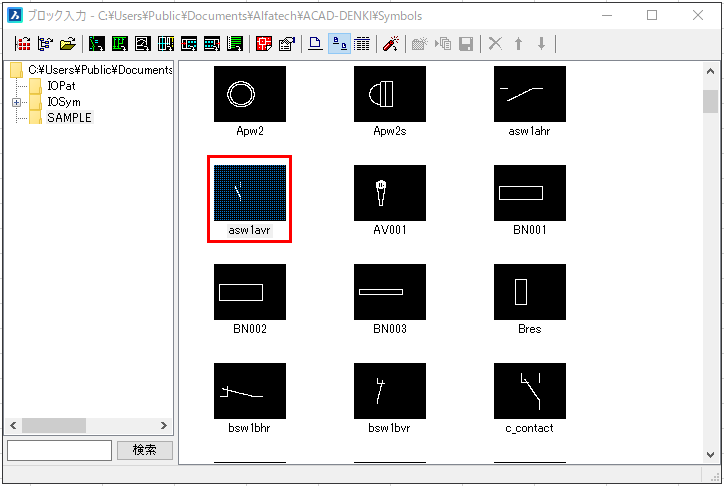The width and height of the screenshot is (724, 486).
Task: Click the black icon with white boxed symbol
Action: [143, 44]
